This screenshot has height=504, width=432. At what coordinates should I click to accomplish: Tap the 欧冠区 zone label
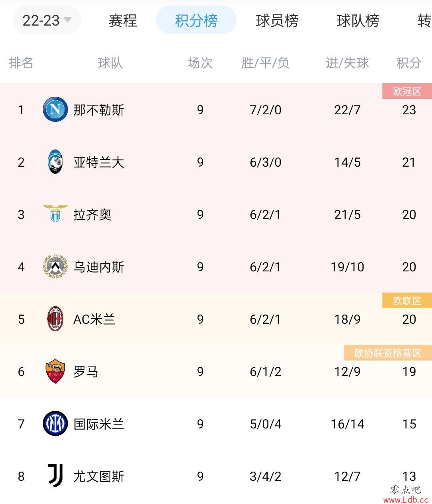coord(407,91)
